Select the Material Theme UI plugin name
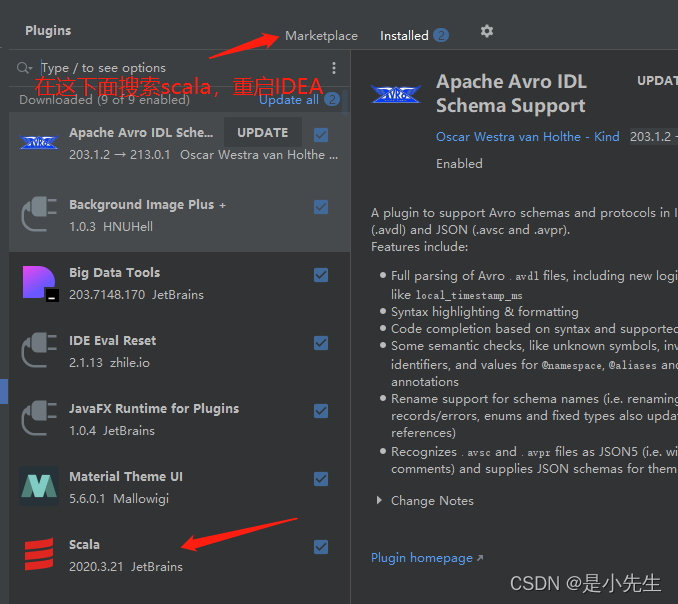This screenshot has width=678, height=604. pos(126,476)
